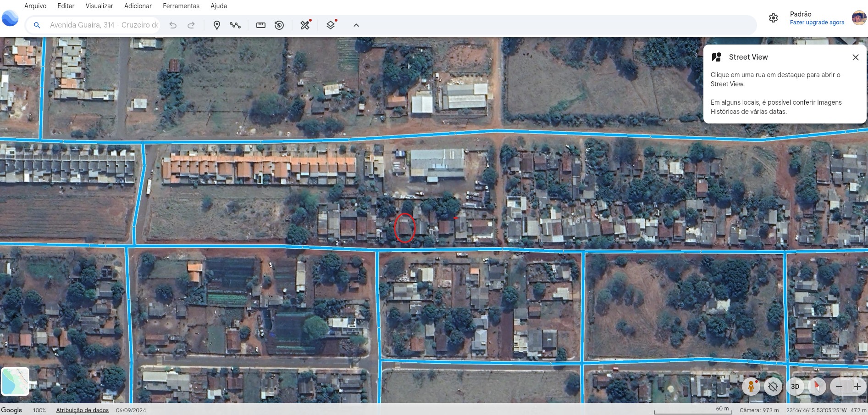Viewport: 868px width, 415px height.
Task: Open the map layers icon
Action: (331, 25)
